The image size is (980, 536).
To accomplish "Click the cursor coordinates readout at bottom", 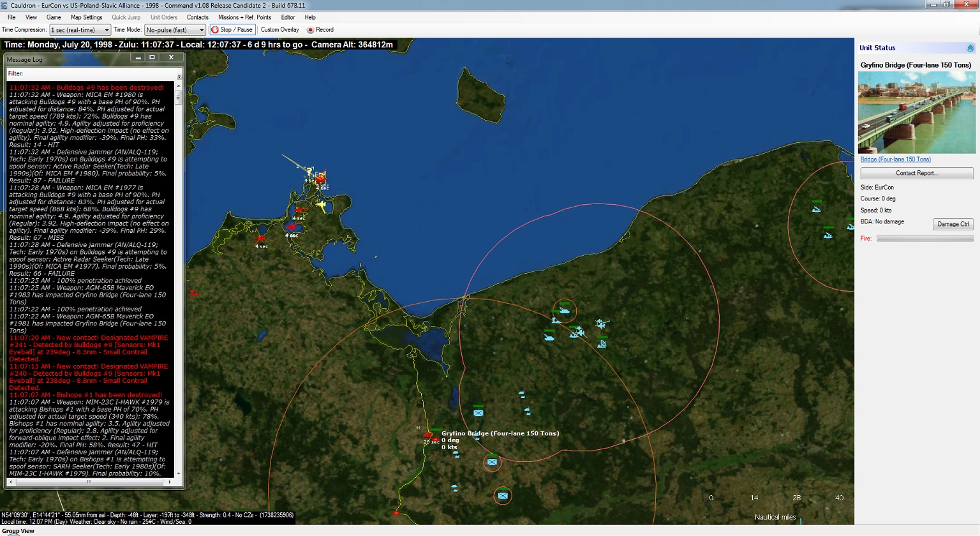I will [x=148, y=515].
